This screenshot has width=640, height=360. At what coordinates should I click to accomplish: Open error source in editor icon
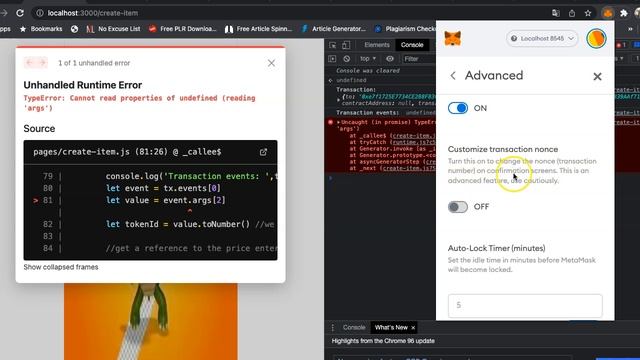pos(263,152)
